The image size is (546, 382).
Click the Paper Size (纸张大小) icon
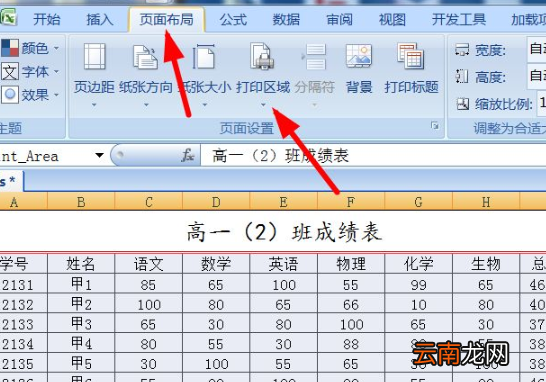(x=204, y=56)
